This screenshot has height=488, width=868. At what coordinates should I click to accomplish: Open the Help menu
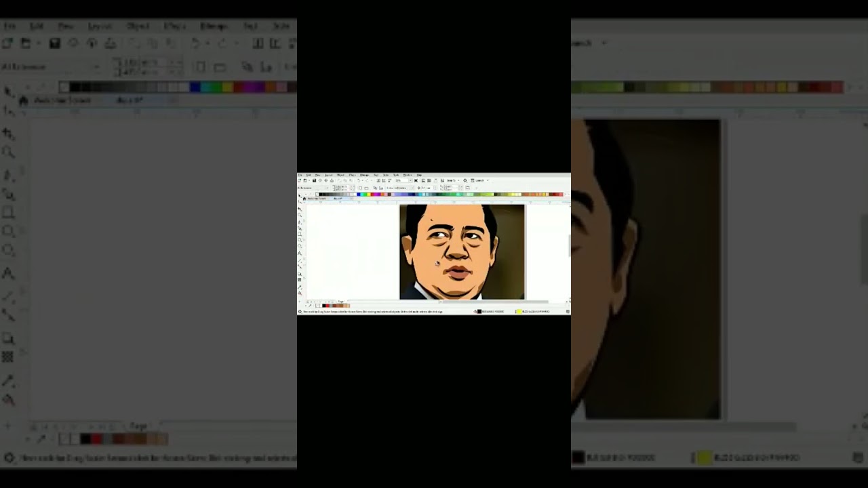(x=419, y=175)
